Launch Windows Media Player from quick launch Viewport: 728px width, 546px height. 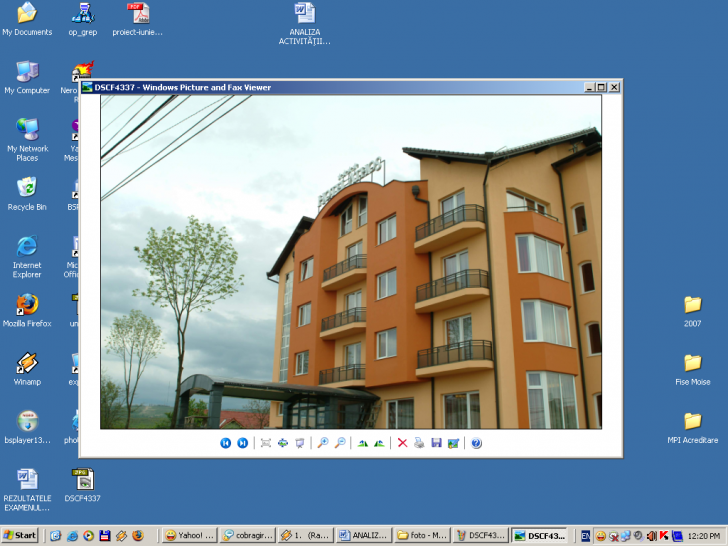pos(88,536)
